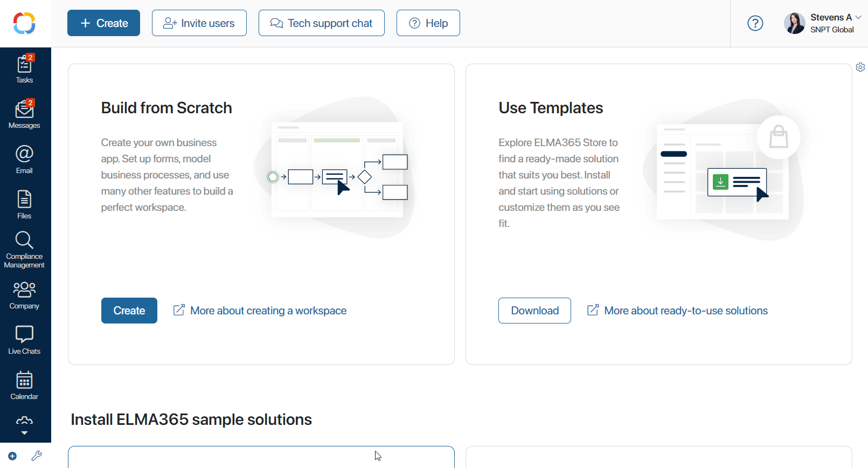The height and width of the screenshot is (468, 868).
Task: Expand the Stevens A user menu
Action: pyautogui.click(x=823, y=23)
